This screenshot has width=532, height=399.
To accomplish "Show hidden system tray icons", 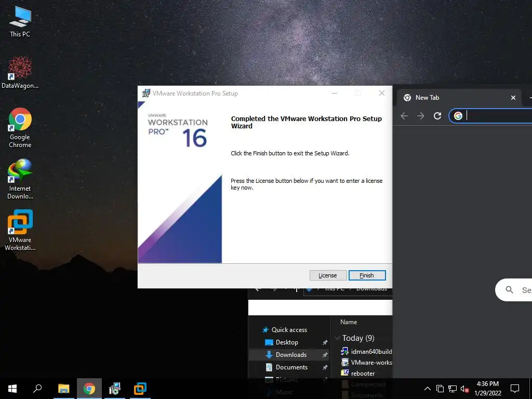I will (428, 389).
